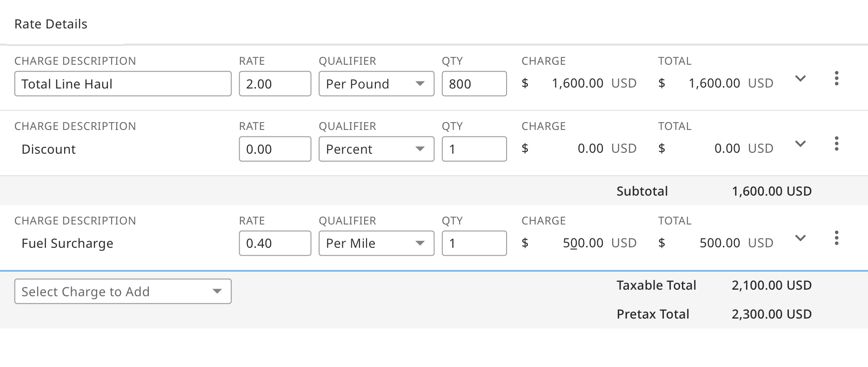Expand the Total Line Haul row chevron
Image resolution: width=868 pixels, height=367 pixels.
tap(800, 78)
